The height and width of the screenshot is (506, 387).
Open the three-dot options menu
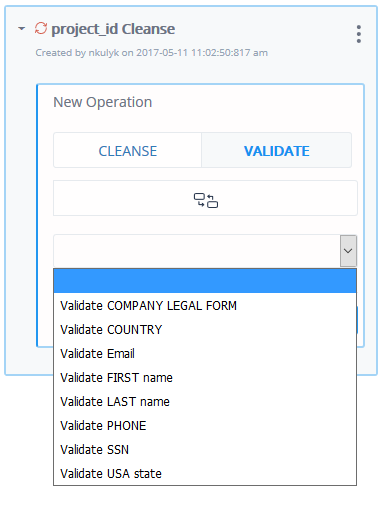pos(359,34)
